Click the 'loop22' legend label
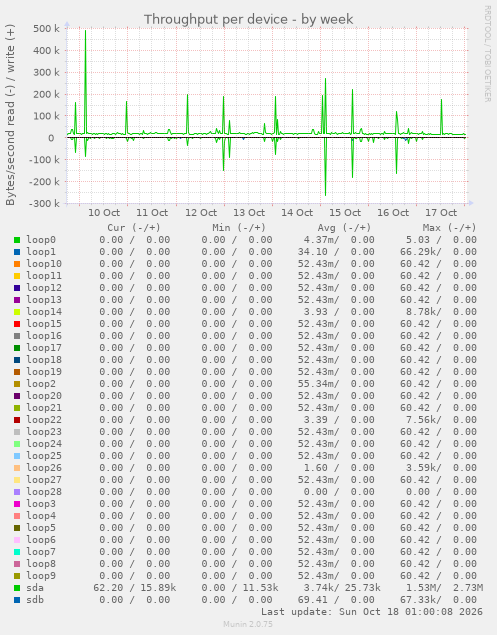This screenshot has height=635, width=497. [x=44, y=420]
